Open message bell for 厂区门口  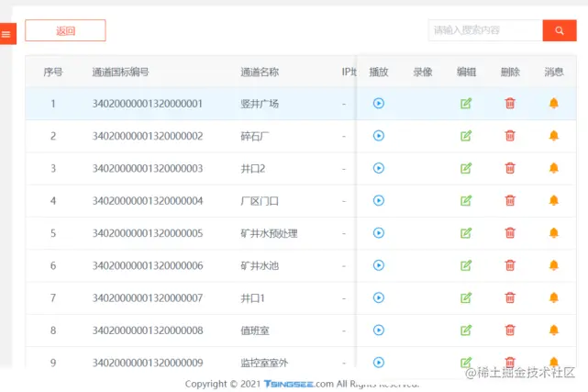(554, 200)
